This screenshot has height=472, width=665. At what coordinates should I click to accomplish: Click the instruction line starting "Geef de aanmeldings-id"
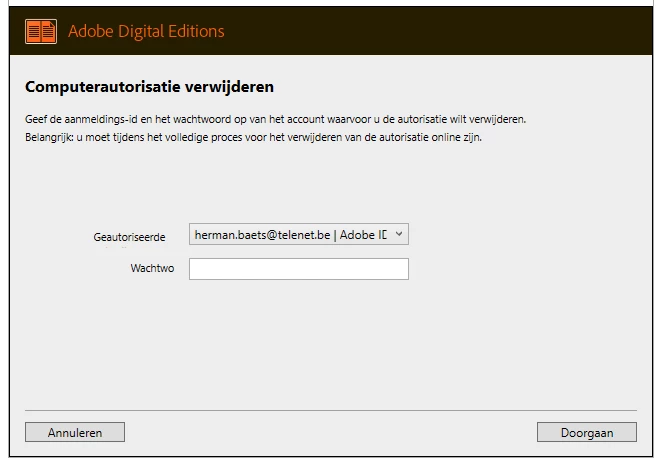point(275,119)
